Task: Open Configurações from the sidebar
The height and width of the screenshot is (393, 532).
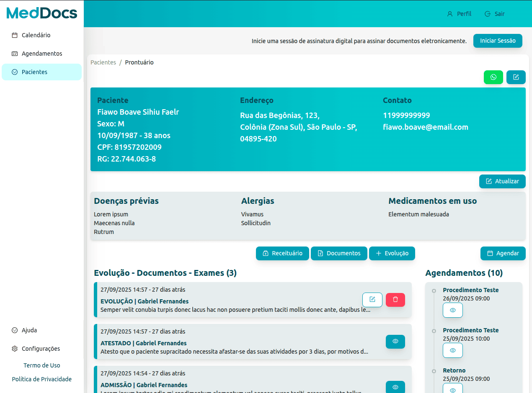Action: (x=41, y=349)
